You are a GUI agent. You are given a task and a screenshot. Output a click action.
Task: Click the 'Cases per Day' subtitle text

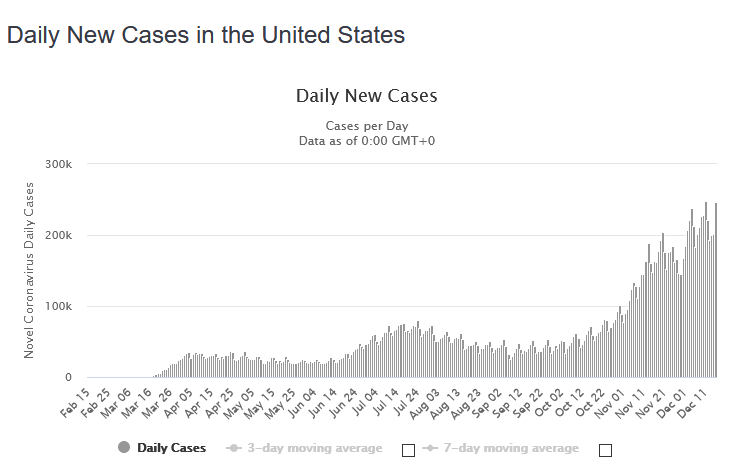tap(366, 126)
